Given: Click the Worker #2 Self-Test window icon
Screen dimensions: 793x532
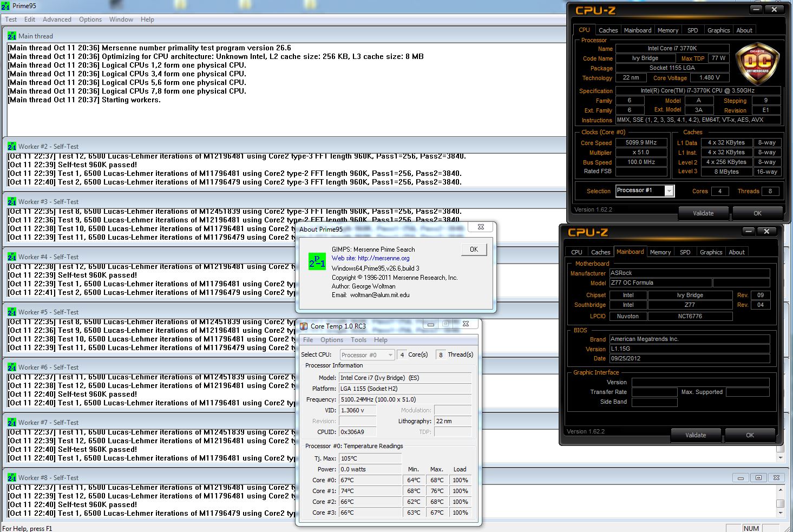Looking at the screenshot, I should tap(12, 146).
